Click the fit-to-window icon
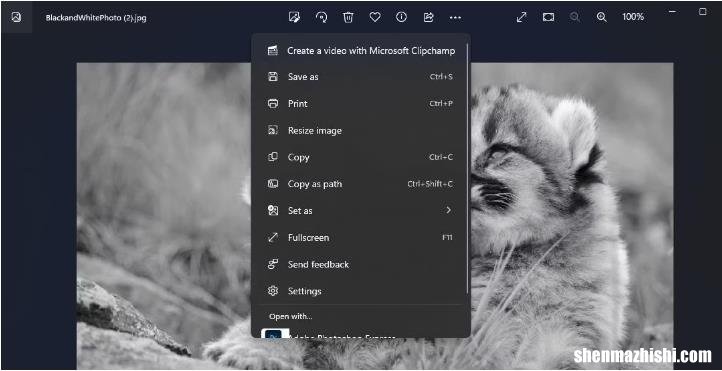 [x=548, y=17]
